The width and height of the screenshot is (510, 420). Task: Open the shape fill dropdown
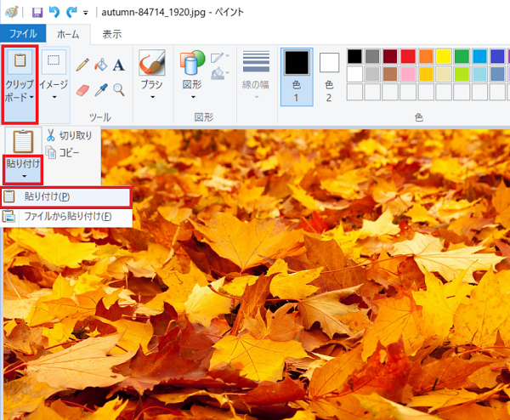(x=220, y=73)
